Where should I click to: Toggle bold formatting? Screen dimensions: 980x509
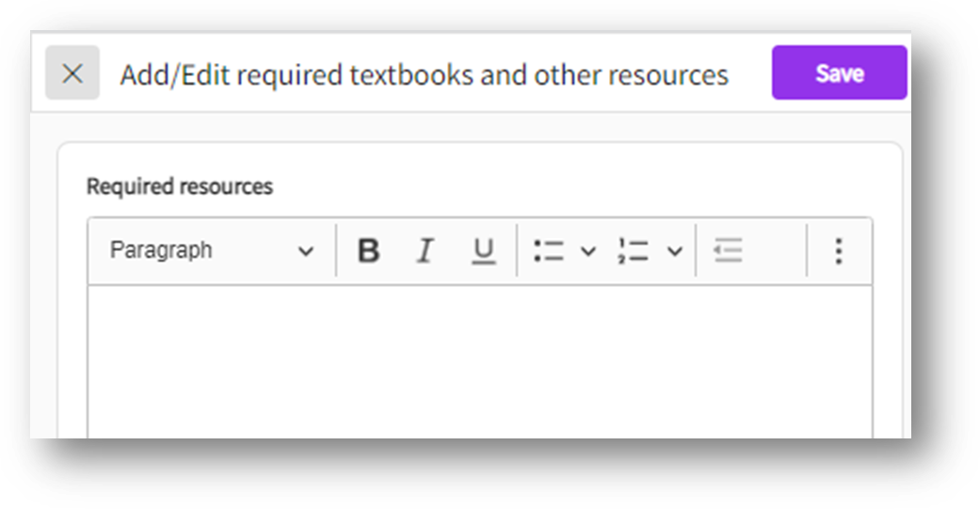click(x=369, y=251)
